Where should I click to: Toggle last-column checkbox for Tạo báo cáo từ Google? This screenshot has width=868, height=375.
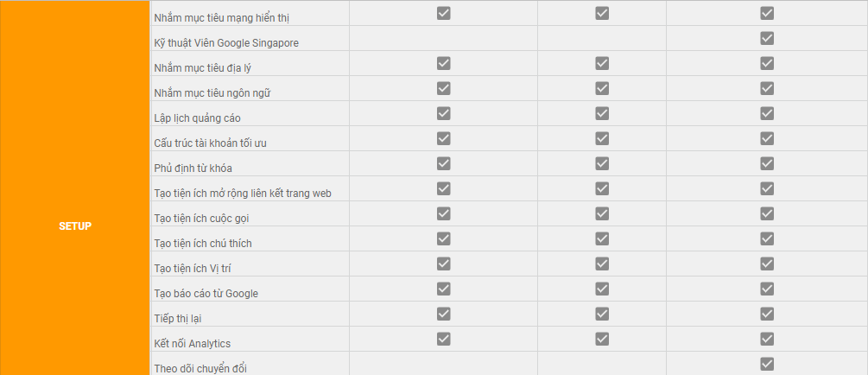pyautogui.click(x=767, y=289)
